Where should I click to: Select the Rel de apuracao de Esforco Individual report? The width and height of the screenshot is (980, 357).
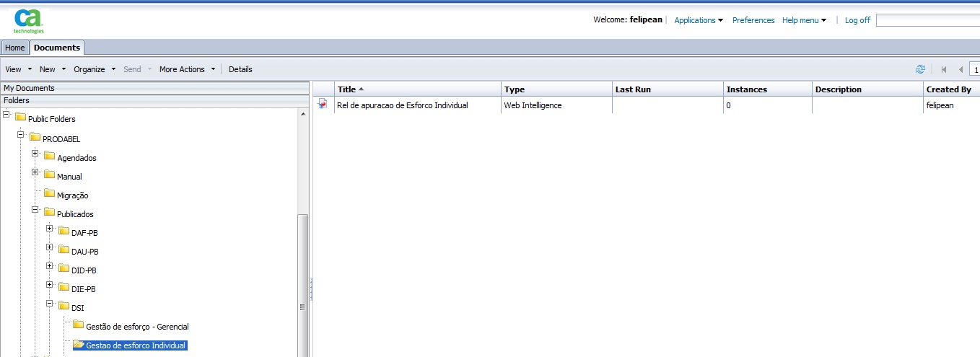coord(402,105)
